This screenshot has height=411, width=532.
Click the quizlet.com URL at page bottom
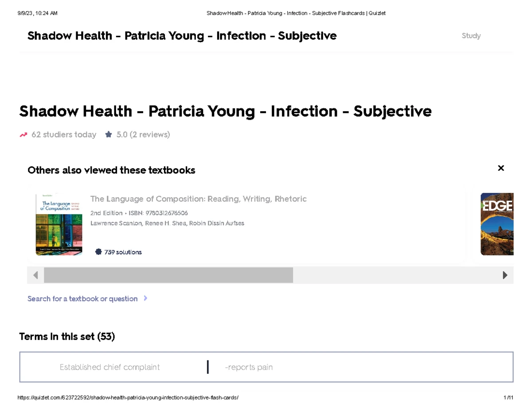(128, 397)
